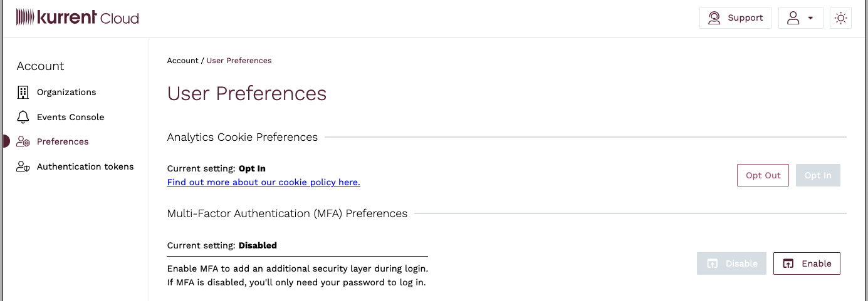Click the Authentication tokens shield icon
The width and height of the screenshot is (868, 301).
[x=23, y=167]
